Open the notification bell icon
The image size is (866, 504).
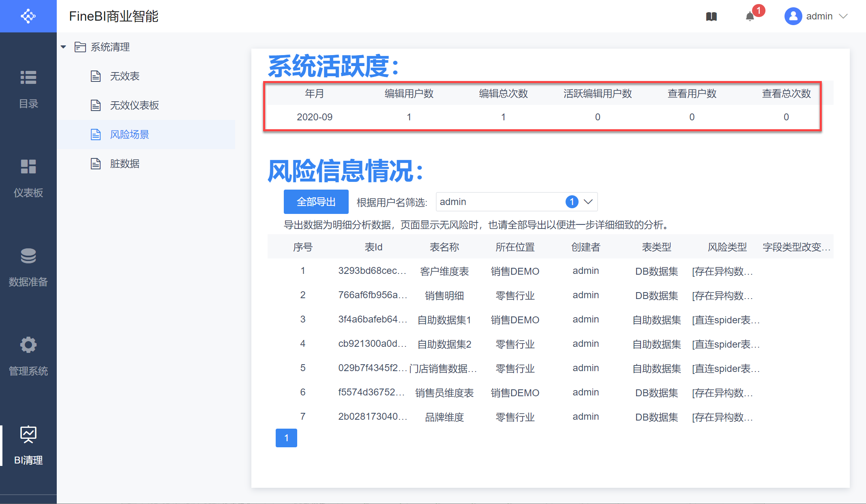coord(750,17)
